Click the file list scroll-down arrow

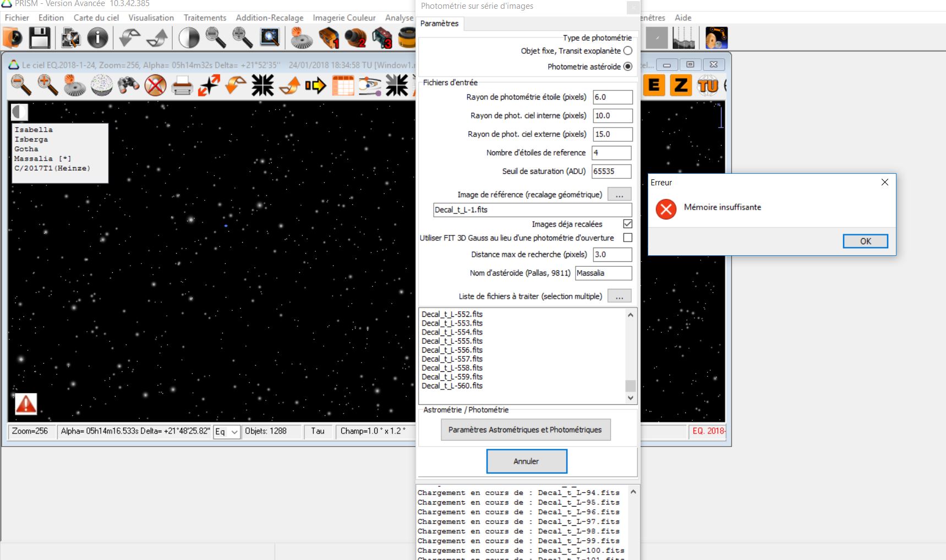point(631,398)
